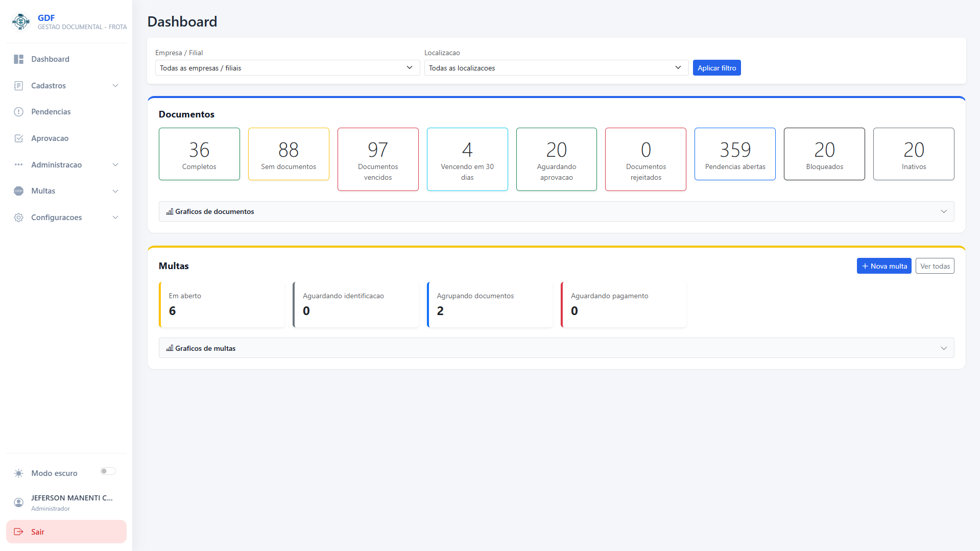Image resolution: width=980 pixels, height=551 pixels.
Task: Click the 88 Sem documentos card
Action: tap(289, 154)
